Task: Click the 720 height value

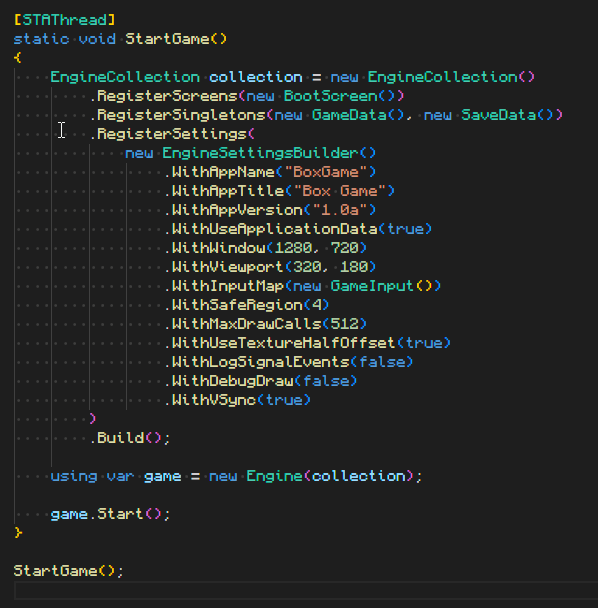Action: pos(345,248)
